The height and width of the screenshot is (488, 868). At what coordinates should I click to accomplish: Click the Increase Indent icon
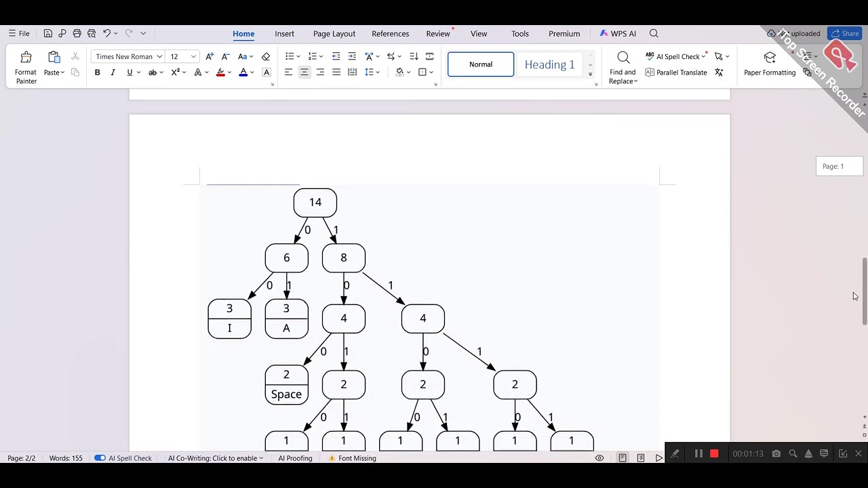(x=352, y=56)
